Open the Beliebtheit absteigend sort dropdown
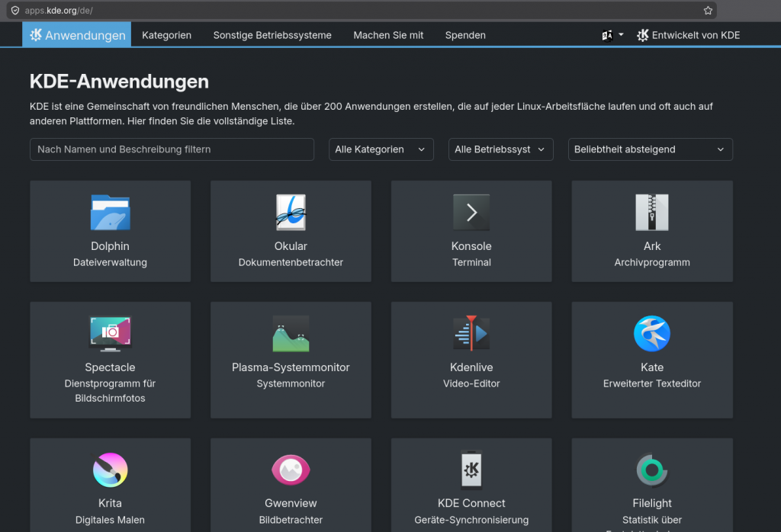This screenshot has height=532, width=781. (650, 149)
